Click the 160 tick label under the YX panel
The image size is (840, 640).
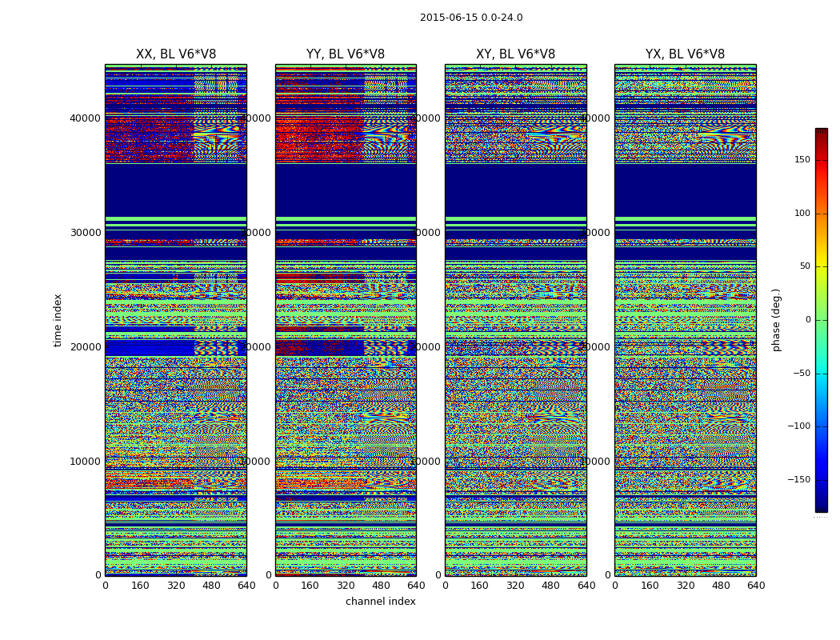(x=650, y=586)
